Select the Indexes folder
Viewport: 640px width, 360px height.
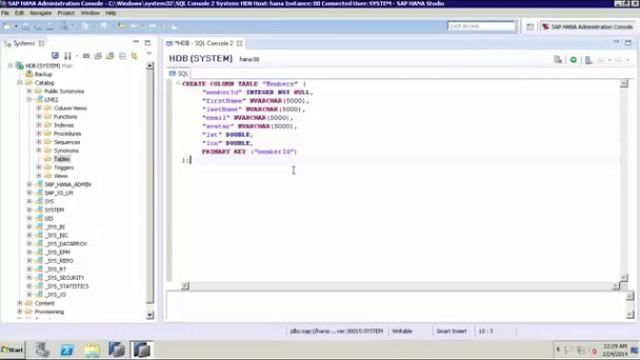(x=64, y=125)
